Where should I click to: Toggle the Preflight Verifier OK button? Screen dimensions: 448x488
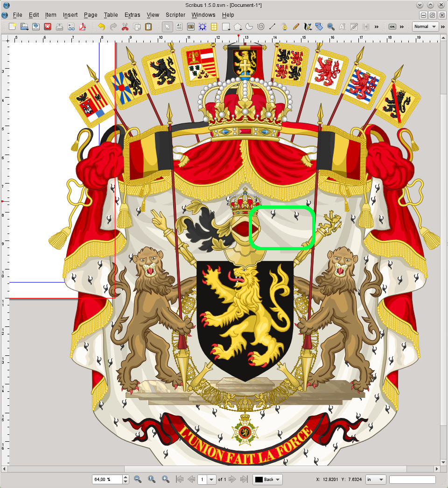click(x=392, y=27)
